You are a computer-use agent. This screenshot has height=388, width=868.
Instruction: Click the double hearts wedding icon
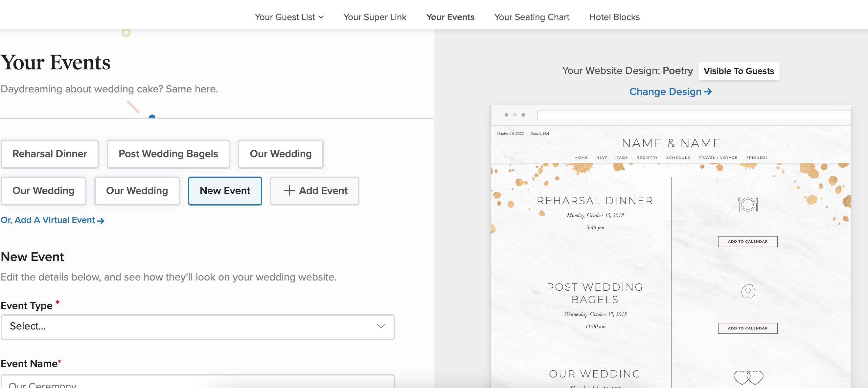[x=748, y=377]
